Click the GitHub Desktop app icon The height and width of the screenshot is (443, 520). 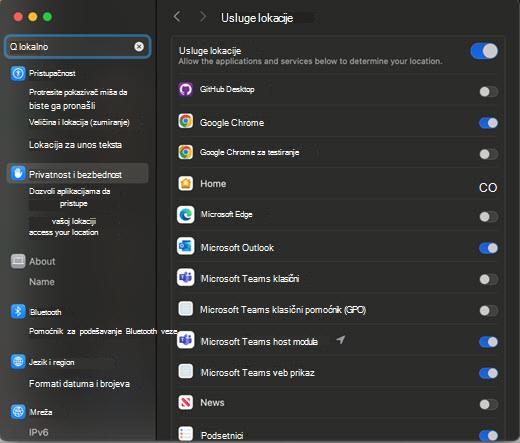186,89
